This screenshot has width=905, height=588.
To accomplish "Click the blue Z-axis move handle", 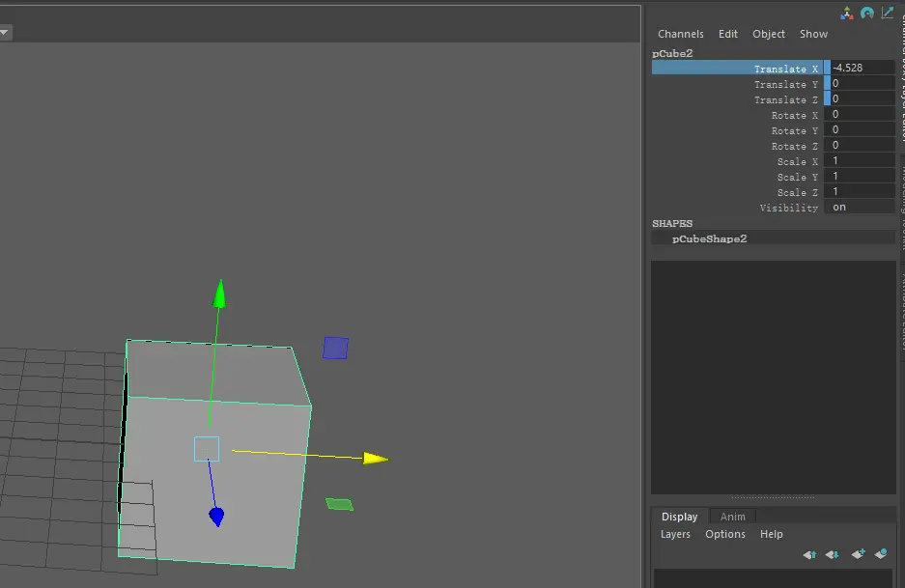I will click(x=216, y=518).
